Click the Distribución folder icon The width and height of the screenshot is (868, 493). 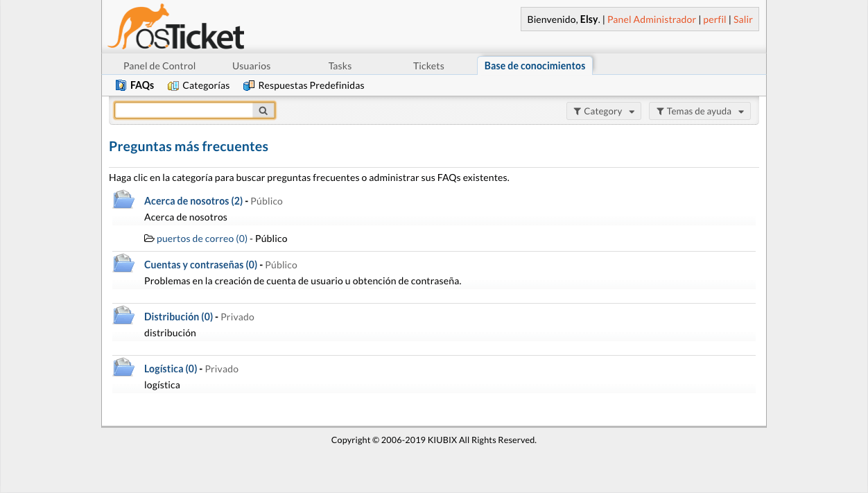coord(123,315)
